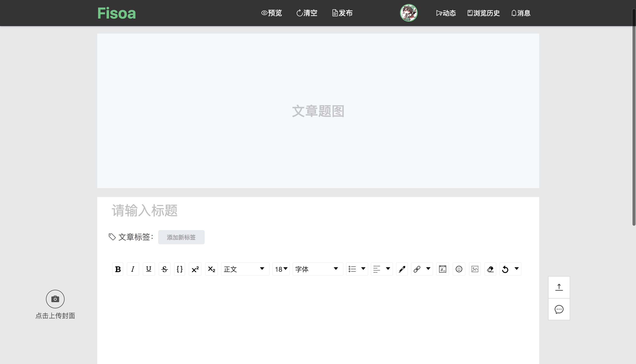Toggle underline formatting button
The image size is (636, 364).
tap(149, 269)
